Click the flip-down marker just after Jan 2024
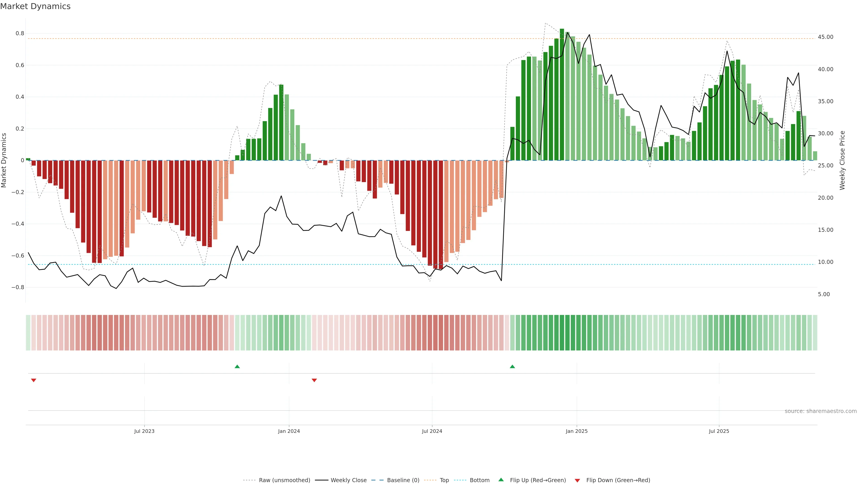868x488 pixels. point(314,380)
